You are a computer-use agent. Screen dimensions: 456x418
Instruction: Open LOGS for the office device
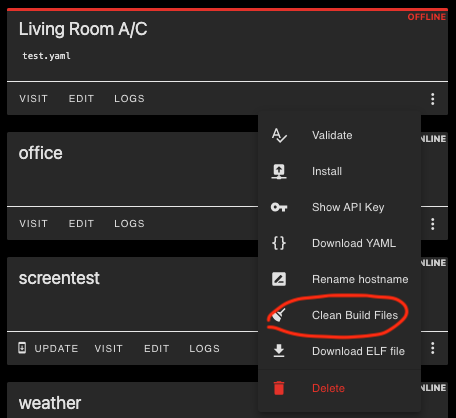[x=129, y=224]
